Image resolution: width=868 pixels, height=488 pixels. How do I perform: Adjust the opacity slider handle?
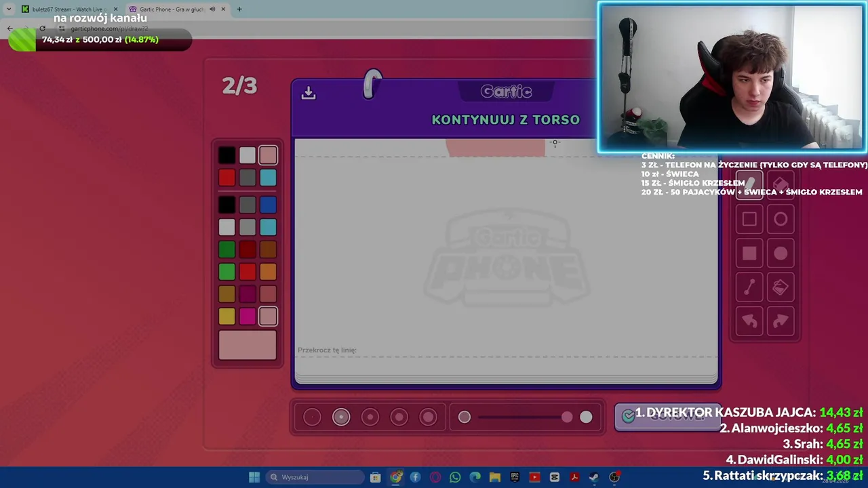567,418
